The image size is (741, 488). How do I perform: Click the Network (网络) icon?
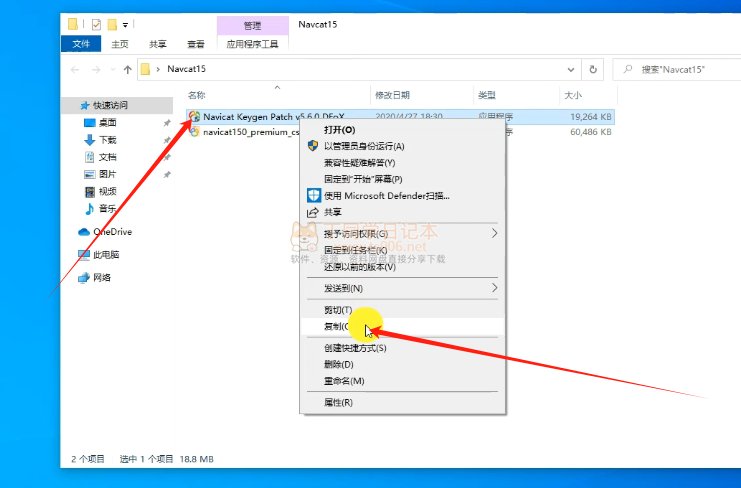point(84,277)
